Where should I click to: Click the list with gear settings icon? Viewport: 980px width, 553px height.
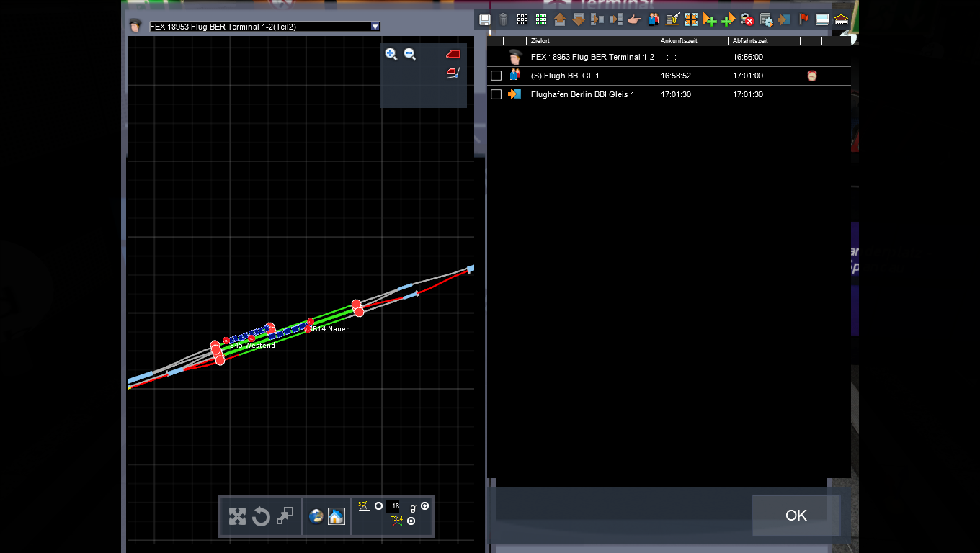coord(766,20)
